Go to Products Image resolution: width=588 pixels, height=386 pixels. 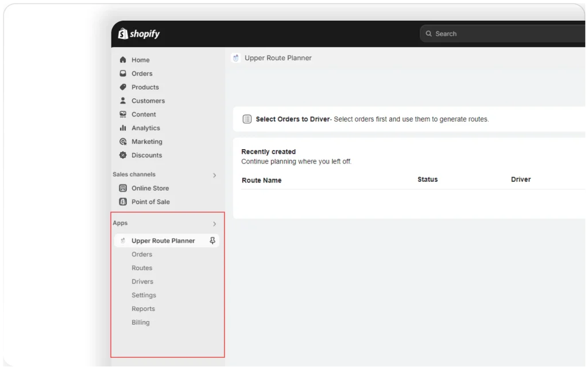pos(145,87)
